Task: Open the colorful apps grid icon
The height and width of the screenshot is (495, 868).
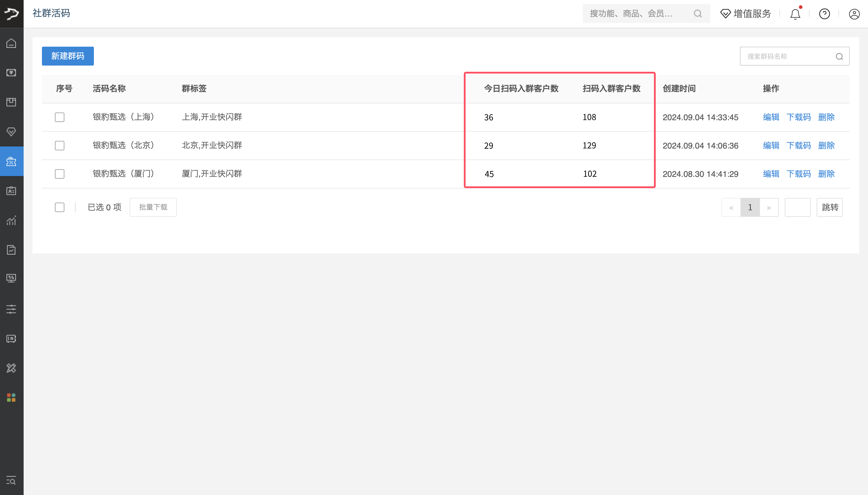Action: [11, 398]
